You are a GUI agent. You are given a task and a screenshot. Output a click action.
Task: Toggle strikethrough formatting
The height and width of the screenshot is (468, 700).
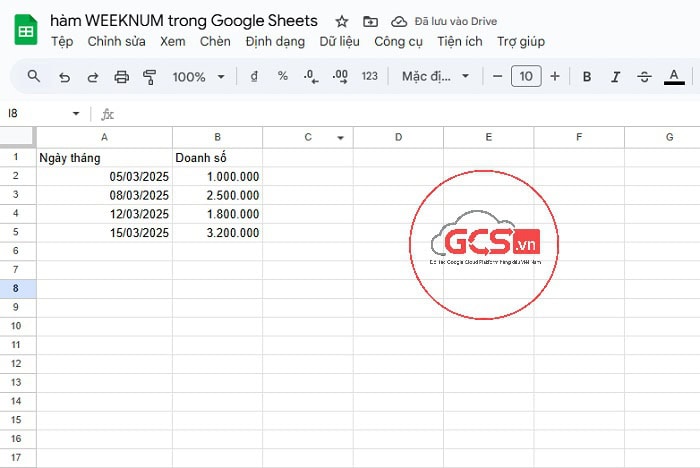pos(644,76)
